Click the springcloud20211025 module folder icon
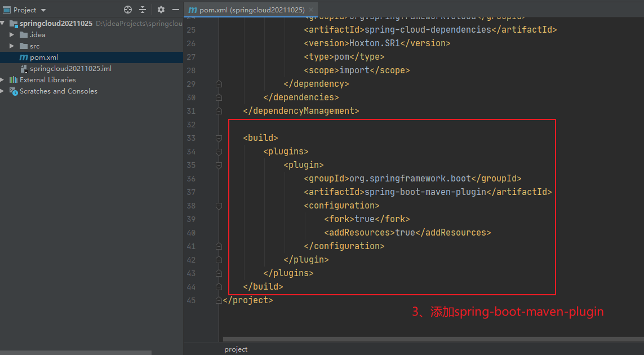 14,24
